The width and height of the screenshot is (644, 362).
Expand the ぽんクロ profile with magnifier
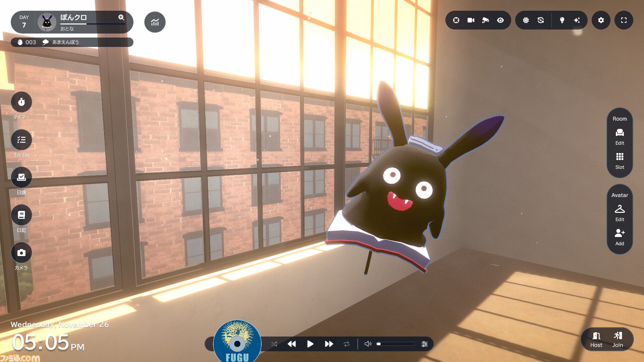[x=121, y=17]
